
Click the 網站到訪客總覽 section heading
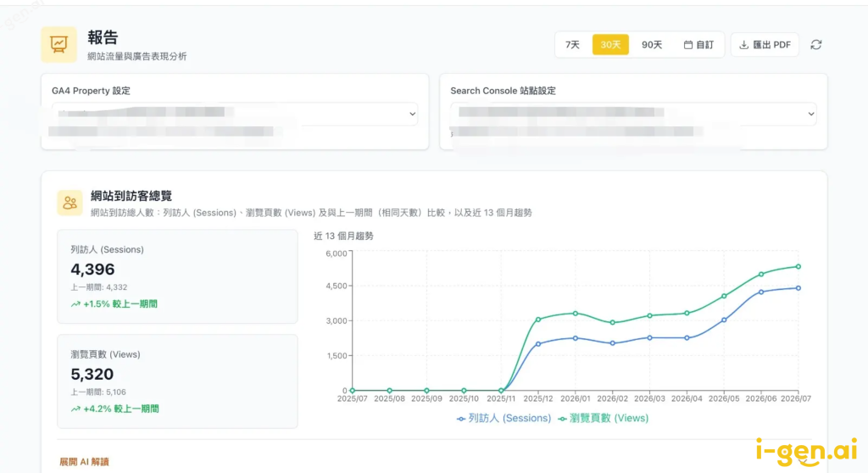point(131,196)
